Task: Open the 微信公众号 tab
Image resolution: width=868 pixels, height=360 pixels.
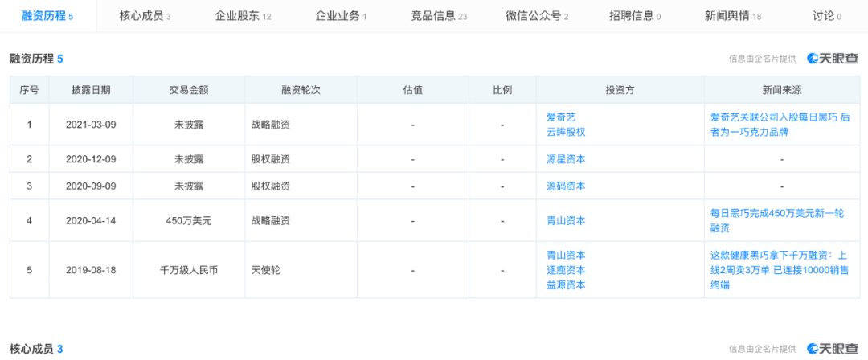Action: 537,16
